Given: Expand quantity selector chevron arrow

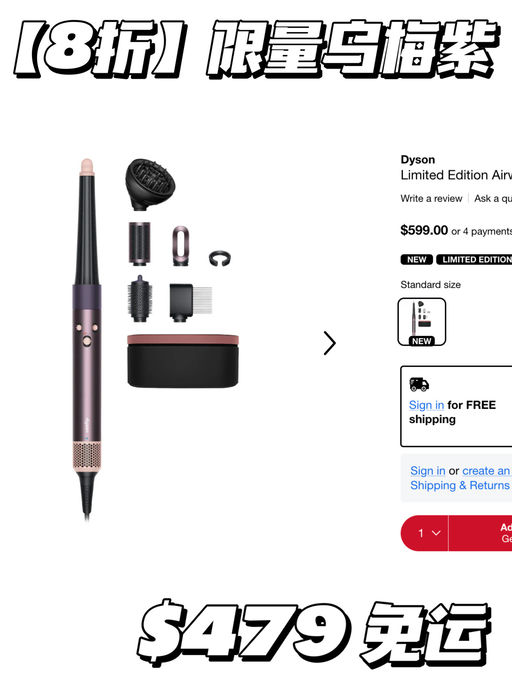Looking at the screenshot, I should click(x=436, y=533).
